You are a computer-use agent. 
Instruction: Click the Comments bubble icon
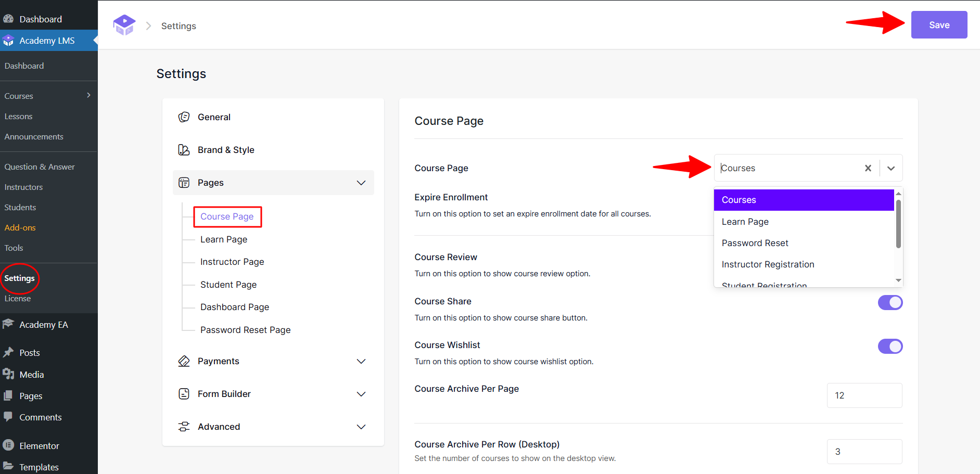point(8,417)
